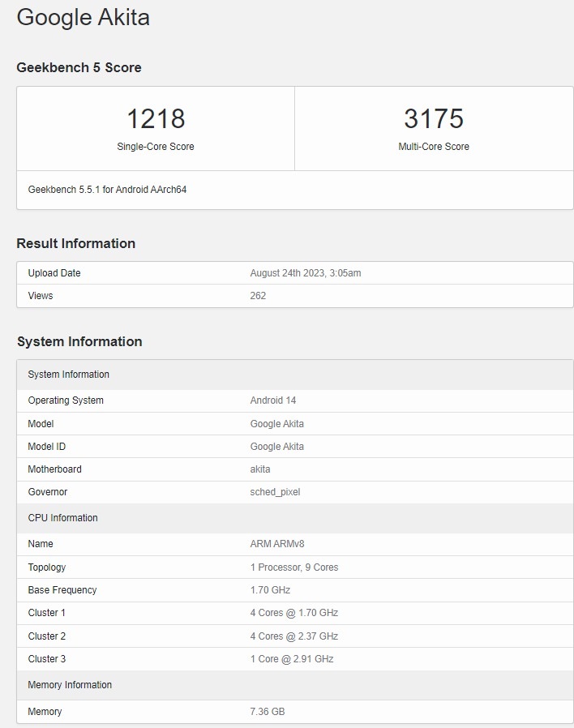Select the 'Operating System' row label

click(x=66, y=400)
